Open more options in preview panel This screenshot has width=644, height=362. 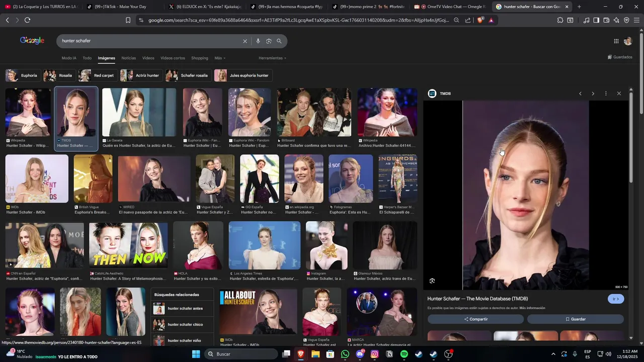point(606,94)
